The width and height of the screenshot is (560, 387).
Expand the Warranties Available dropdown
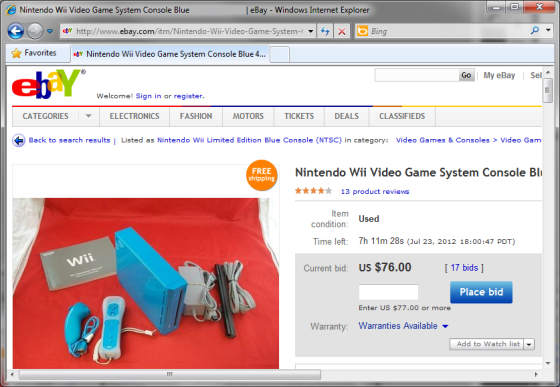click(404, 326)
